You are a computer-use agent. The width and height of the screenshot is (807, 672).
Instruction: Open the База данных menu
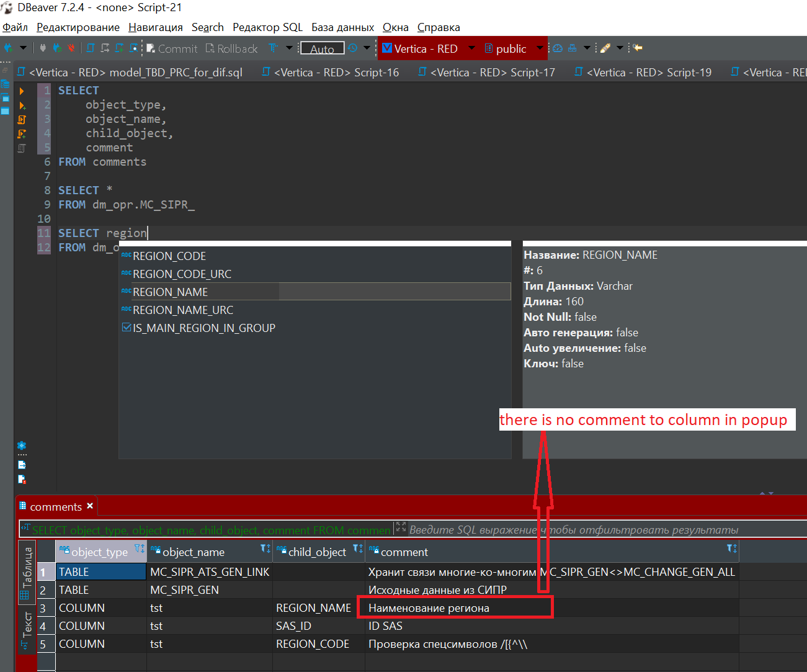342,27
